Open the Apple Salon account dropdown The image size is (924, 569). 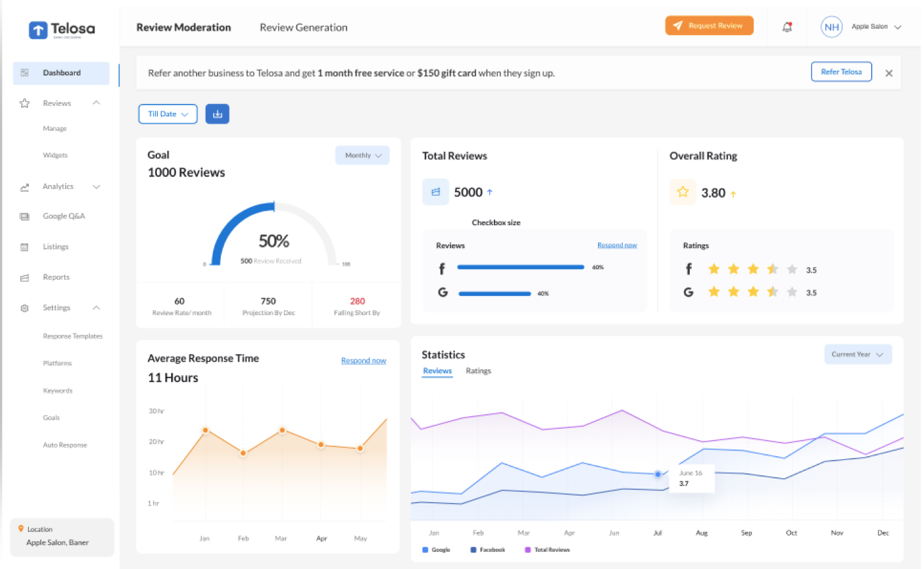[x=876, y=27]
